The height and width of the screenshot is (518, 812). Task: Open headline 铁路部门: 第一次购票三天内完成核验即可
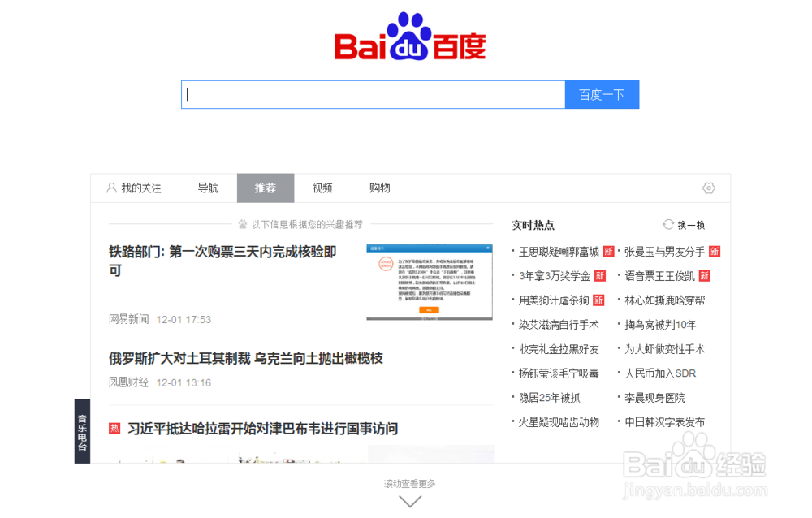point(222,261)
